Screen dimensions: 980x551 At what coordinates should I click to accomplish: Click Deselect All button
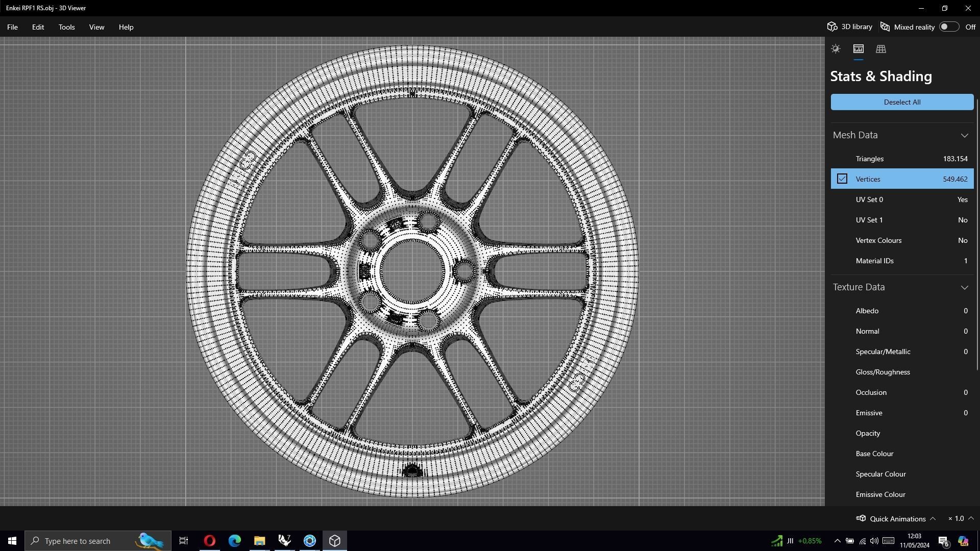coord(902,102)
